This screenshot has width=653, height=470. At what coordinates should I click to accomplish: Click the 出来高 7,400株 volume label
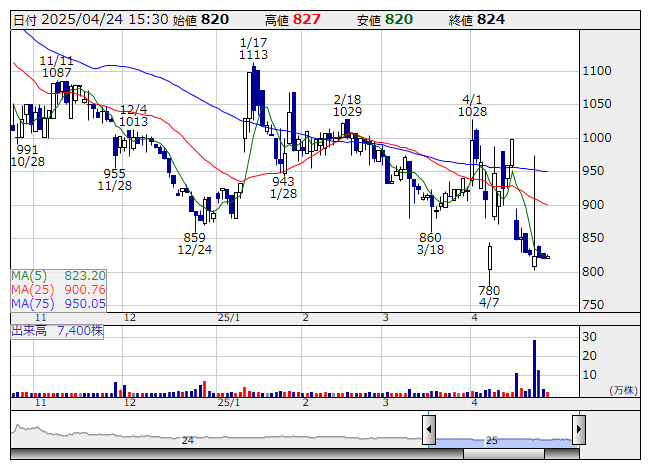point(57,331)
